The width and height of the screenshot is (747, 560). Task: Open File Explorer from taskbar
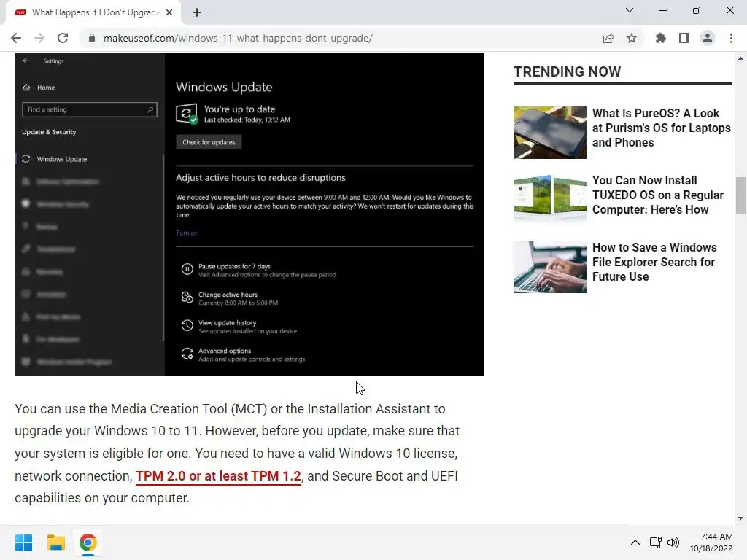(55, 542)
